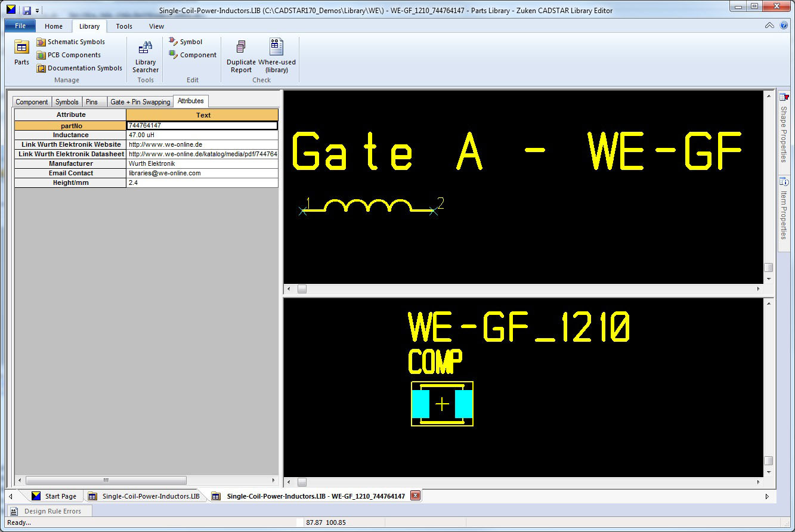
Task: Switch to the Start Page document tab
Action: (x=54, y=496)
